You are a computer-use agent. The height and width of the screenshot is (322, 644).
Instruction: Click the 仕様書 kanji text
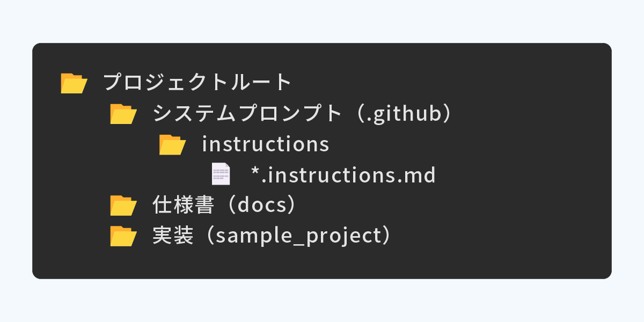coord(184,206)
